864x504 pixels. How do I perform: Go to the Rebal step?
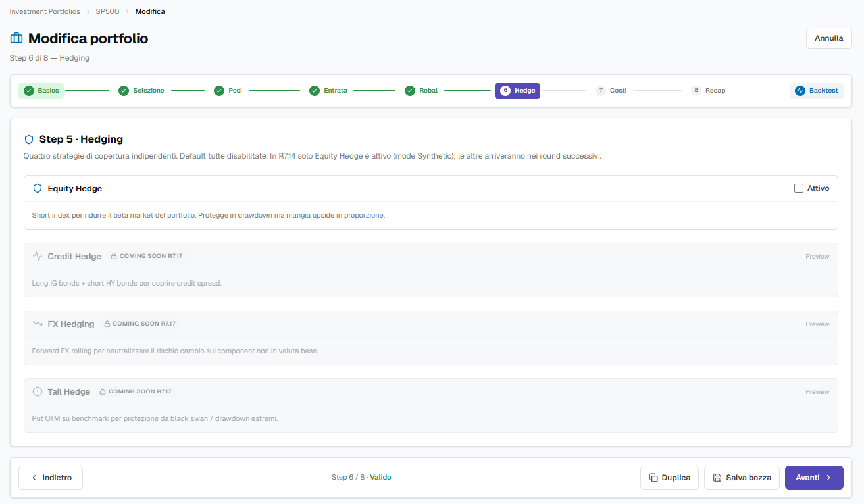pos(421,91)
